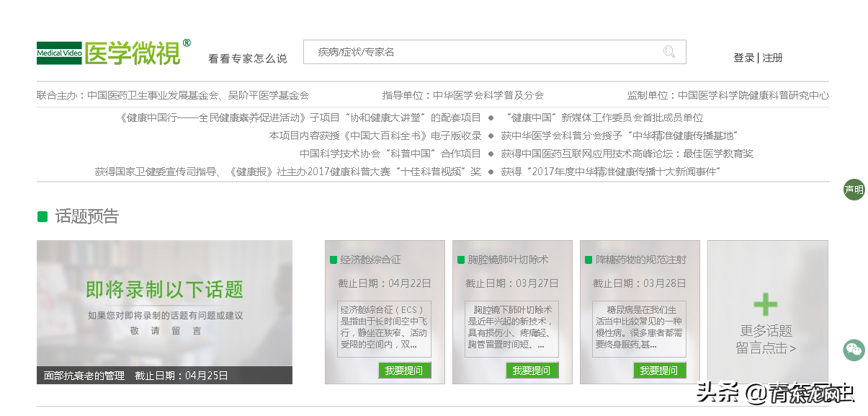Open the WeChat sharing floating icon
This screenshot has height=416, width=868.
pyautogui.click(x=854, y=350)
